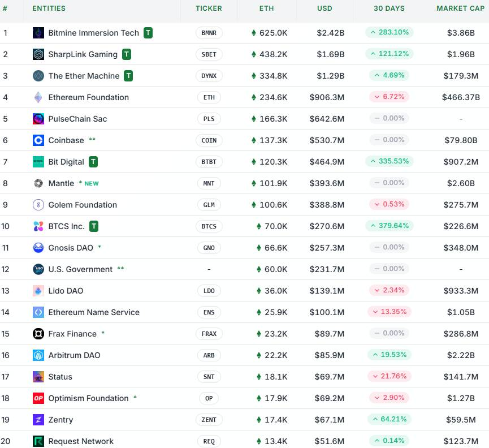489x448 pixels.
Task: Sort by the 30 DAYS column header
Action: click(389, 8)
